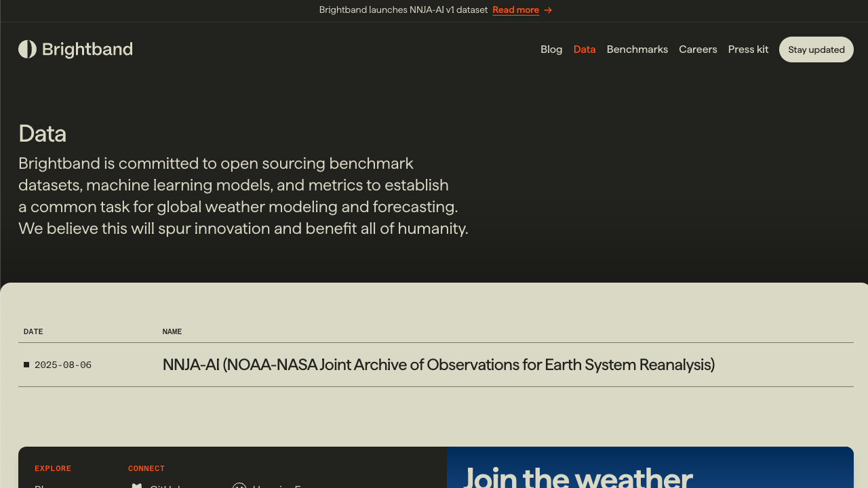Click the 'Brightband is committed to open sourcing' paragraph
The width and height of the screenshot is (868, 488).
(x=243, y=196)
